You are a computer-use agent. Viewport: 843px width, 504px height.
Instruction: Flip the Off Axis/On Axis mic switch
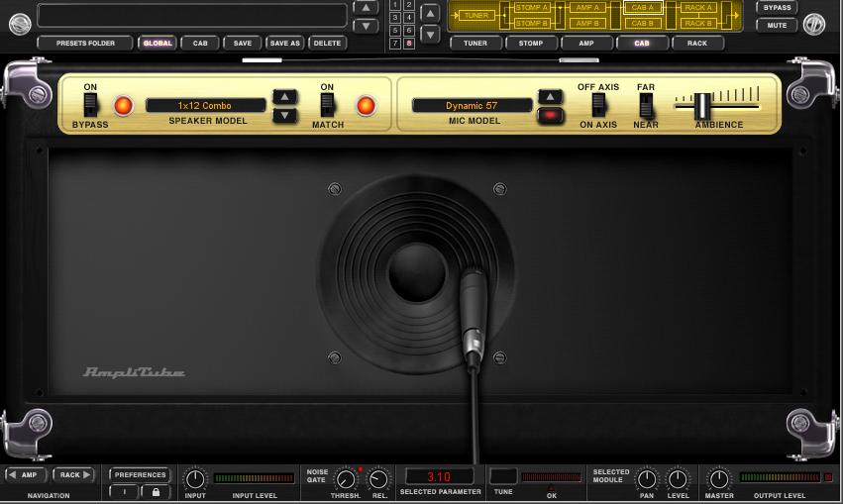tap(598, 105)
